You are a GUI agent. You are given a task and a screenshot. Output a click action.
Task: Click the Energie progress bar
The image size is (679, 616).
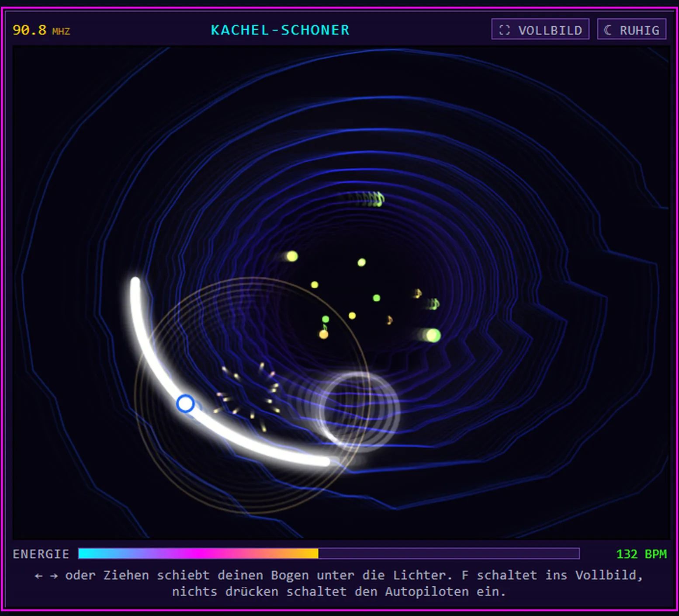pyautogui.click(x=329, y=553)
